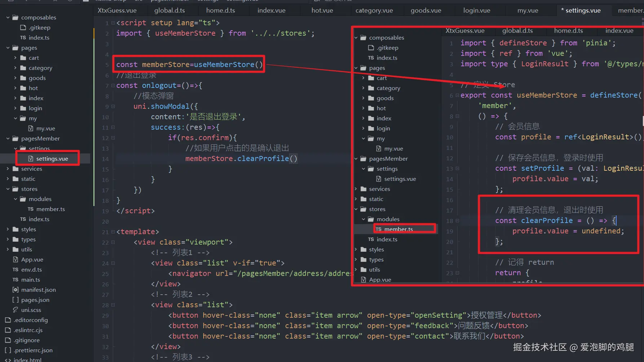Click the .eslintrc.cjs file icon
This screenshot has height=362, width=644.
[8, 330]
